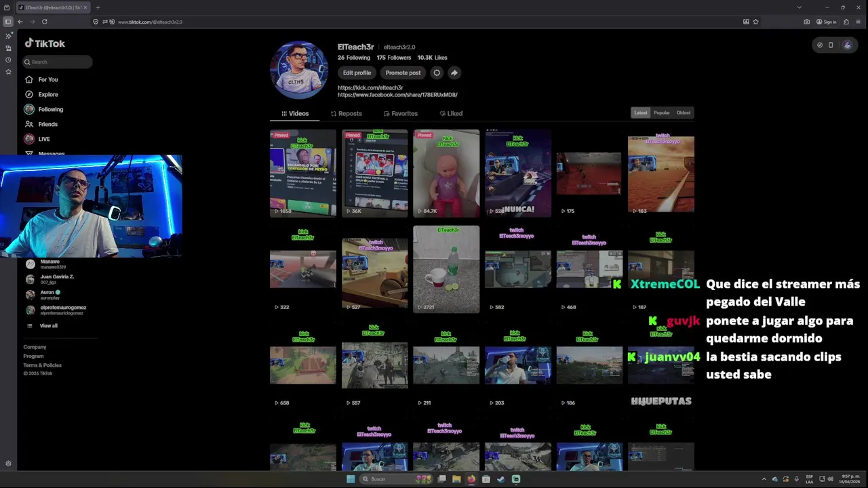Image resolution: width=868 pixels, height=488 pixels.
Task: Expand the Company footer section
Action: click(x=35, y=347)
